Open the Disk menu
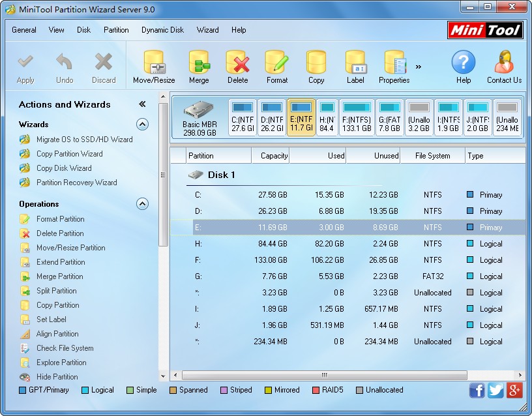This screenshot has width=532, height=416. click(83, 30)
